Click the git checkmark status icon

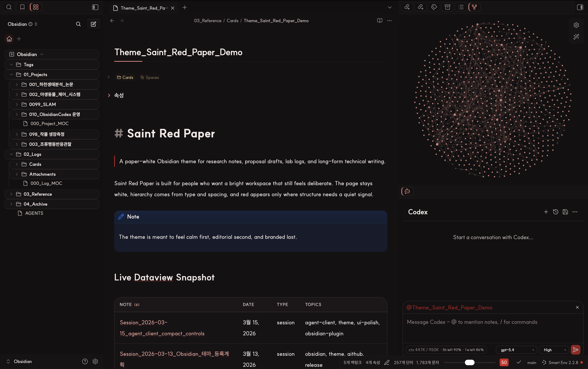pos(519,362)
